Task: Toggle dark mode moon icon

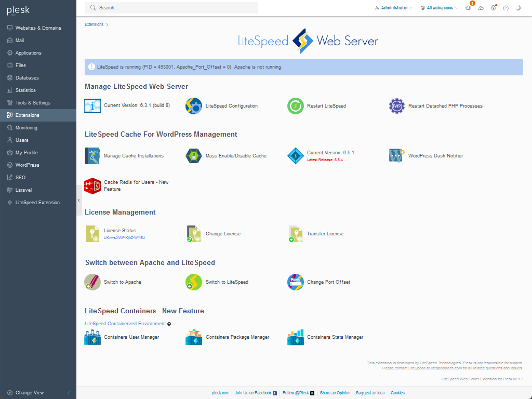Action: coord(518,8)
